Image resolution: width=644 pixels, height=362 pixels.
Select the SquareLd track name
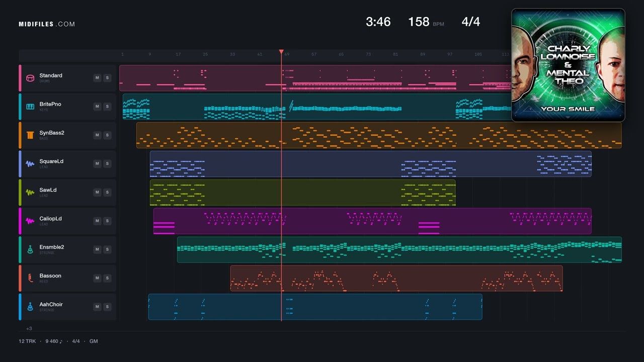tap(51, 161)
